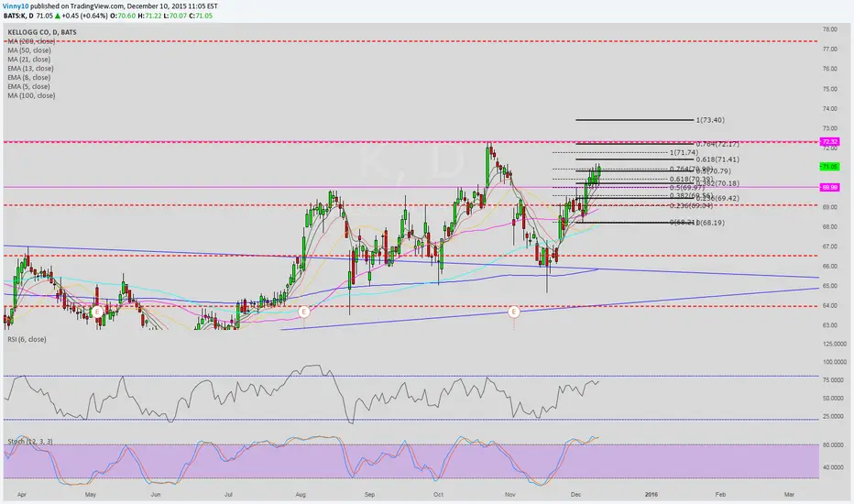This screenshot has height=504, width=854.
Task: Click the late-April earnings E marker
Action: [x=97, y=312]
